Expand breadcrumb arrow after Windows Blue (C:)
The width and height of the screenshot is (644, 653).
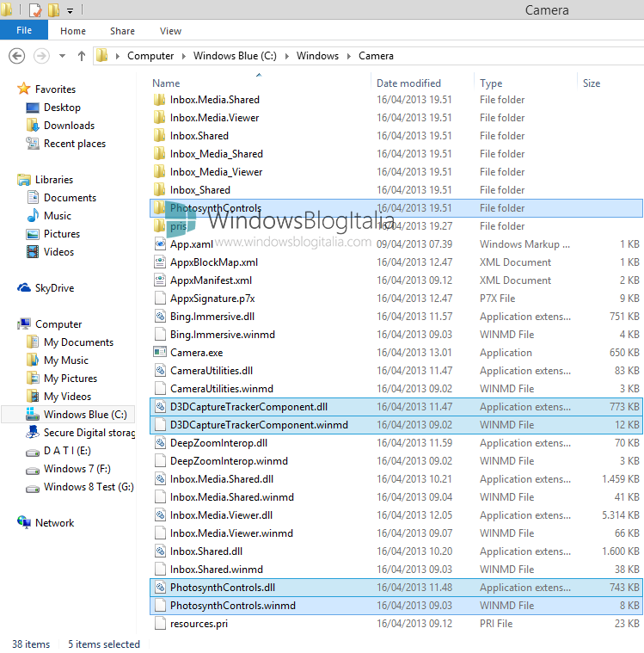(x=287, y=56)
